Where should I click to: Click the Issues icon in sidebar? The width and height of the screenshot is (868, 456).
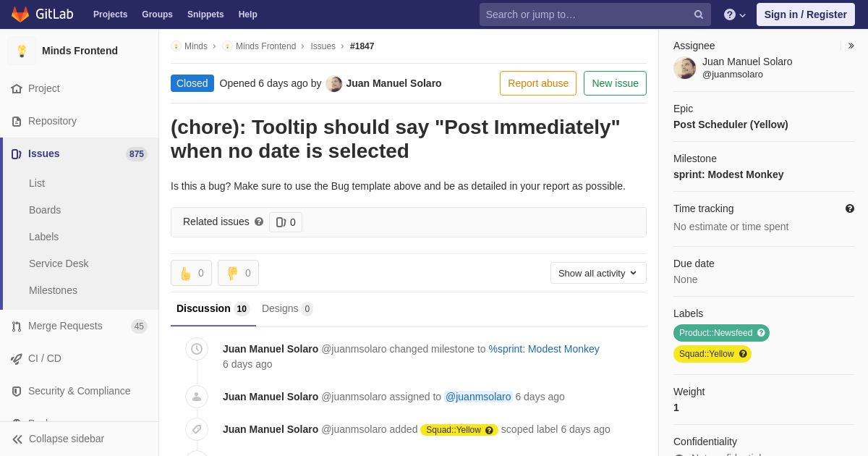[x=17, y=153]
